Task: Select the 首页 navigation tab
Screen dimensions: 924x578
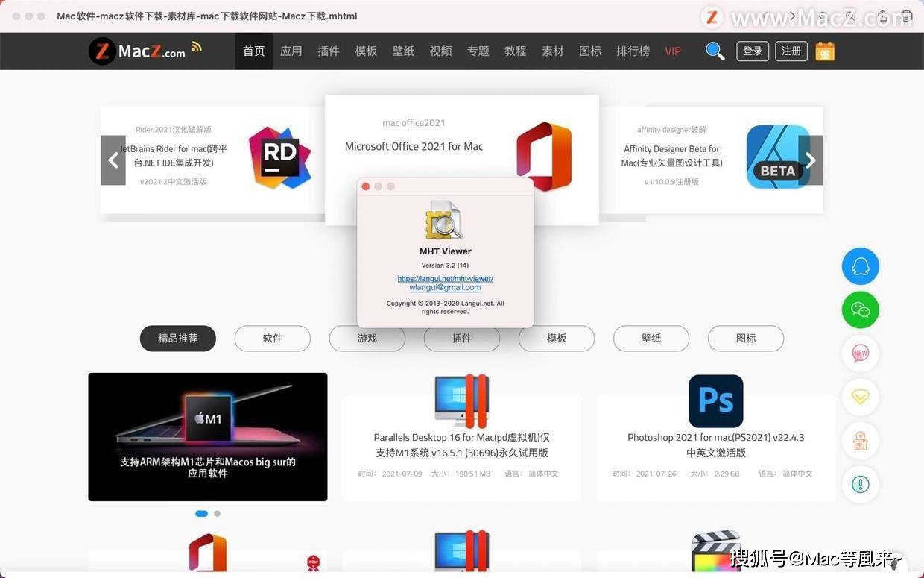Action: click(254, 51)
